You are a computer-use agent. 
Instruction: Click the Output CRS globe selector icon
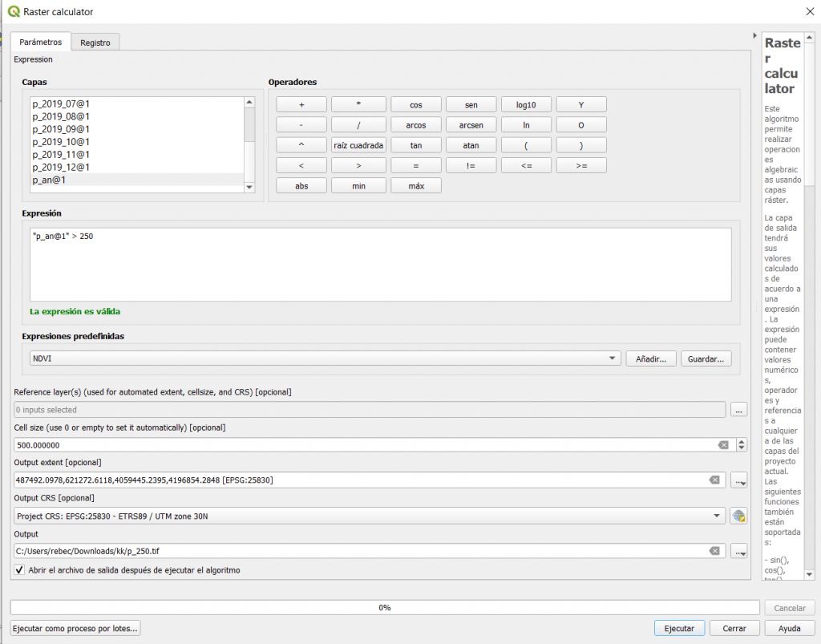click(x=738, y=516)
